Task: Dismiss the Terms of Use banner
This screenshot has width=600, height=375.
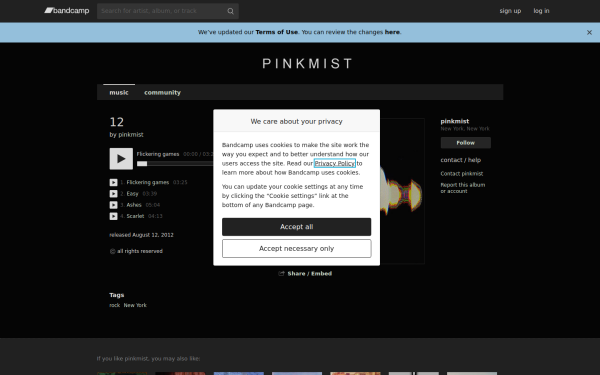Action: 589,33
